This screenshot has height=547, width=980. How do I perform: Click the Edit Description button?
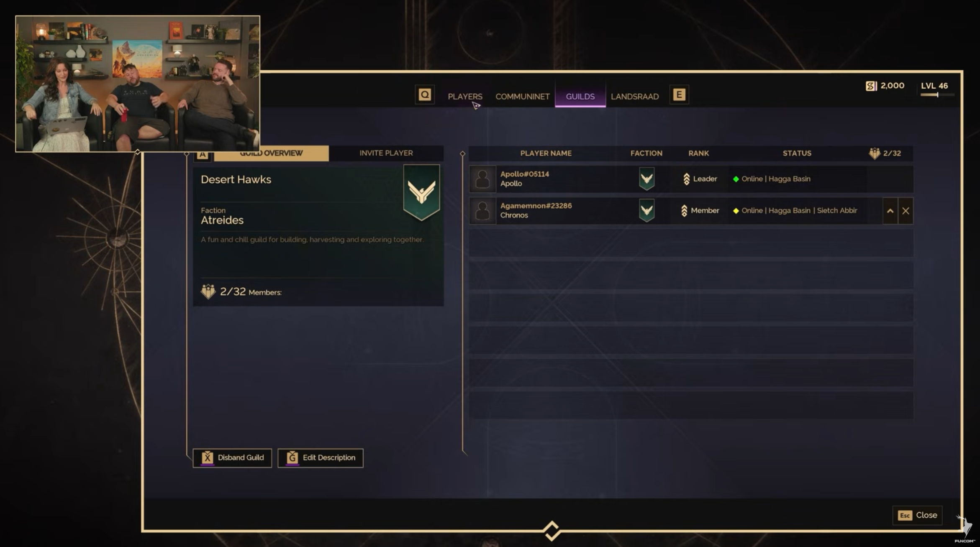(321, 458)
